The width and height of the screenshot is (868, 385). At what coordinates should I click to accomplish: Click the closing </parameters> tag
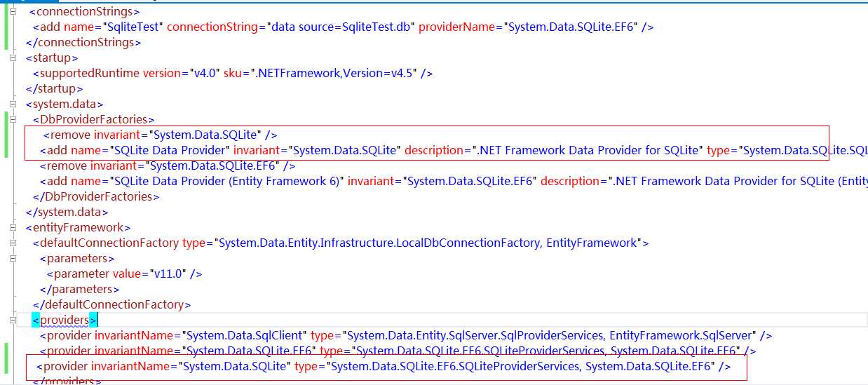[x=80, y=289]
